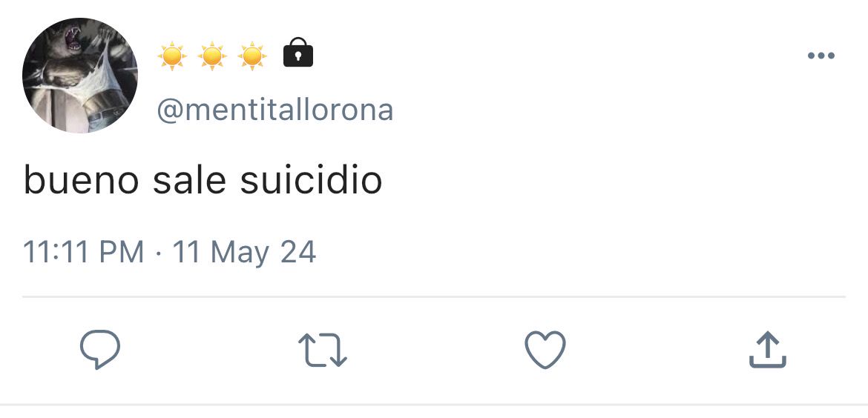The image size is (868, 418).
Task: Click the divider line above action icons
Action: 434,297
